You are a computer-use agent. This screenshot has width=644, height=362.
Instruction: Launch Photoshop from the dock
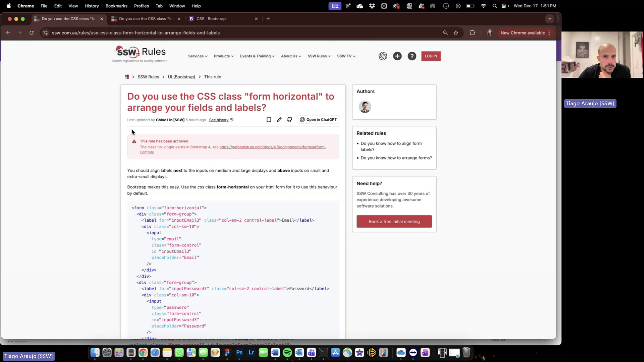click(x=239, y=352)
